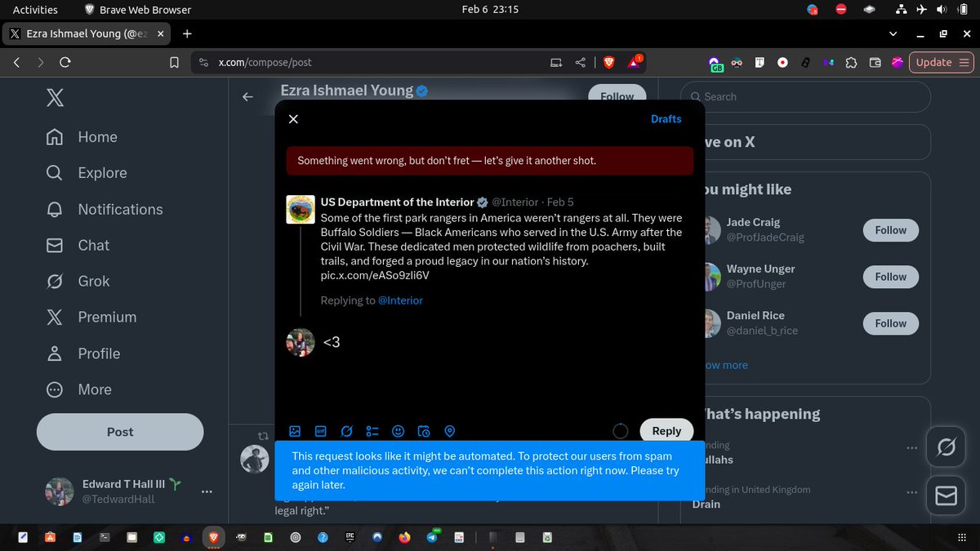Add an image to the reply
The image size is (980, 551).
coord(295,431)
